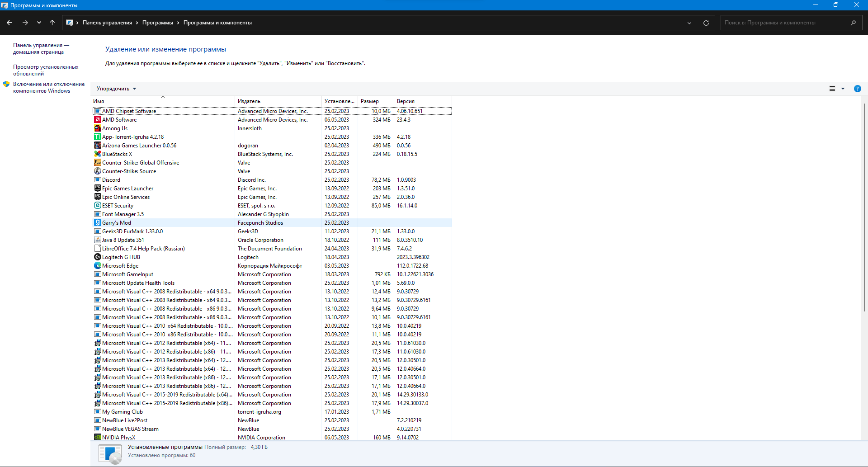This screenshot has width=868, height=467.
Task: Change view using the view icon button
Action: [x=832, y=89]
